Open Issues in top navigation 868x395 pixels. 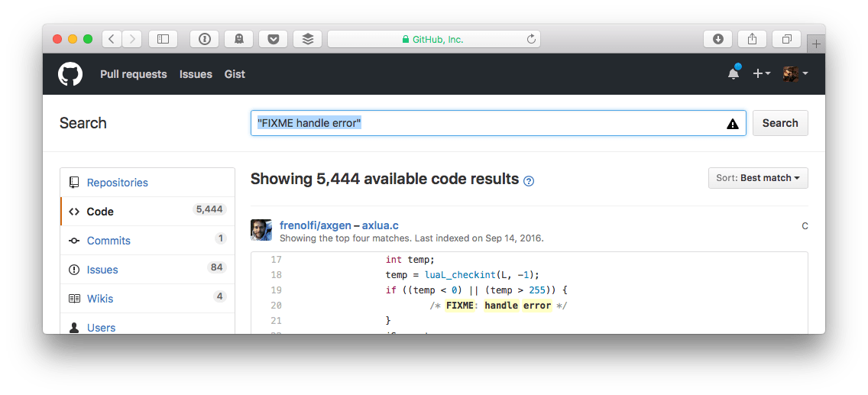pos(196,74)
